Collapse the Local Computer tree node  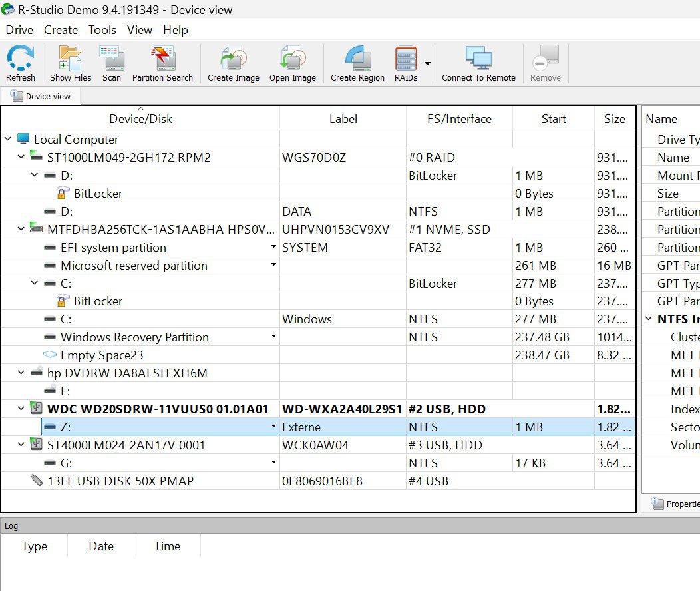point(9,140)
